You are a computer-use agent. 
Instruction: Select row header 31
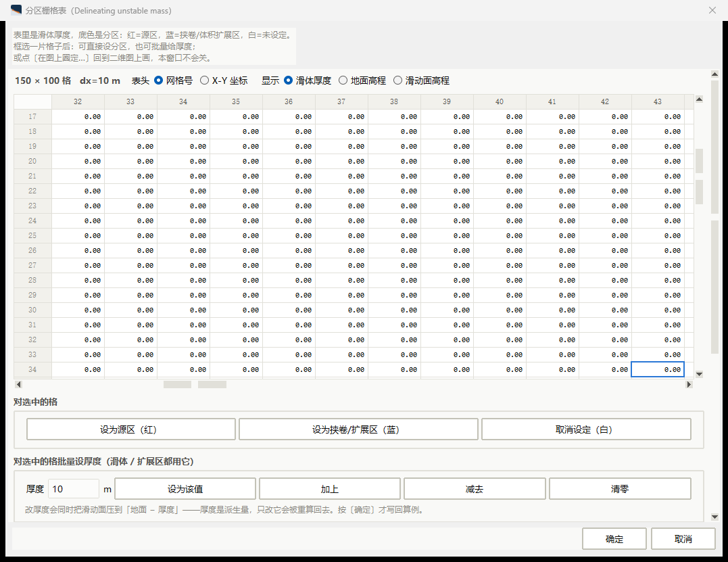pyautogui.click(x=32, y=325)
